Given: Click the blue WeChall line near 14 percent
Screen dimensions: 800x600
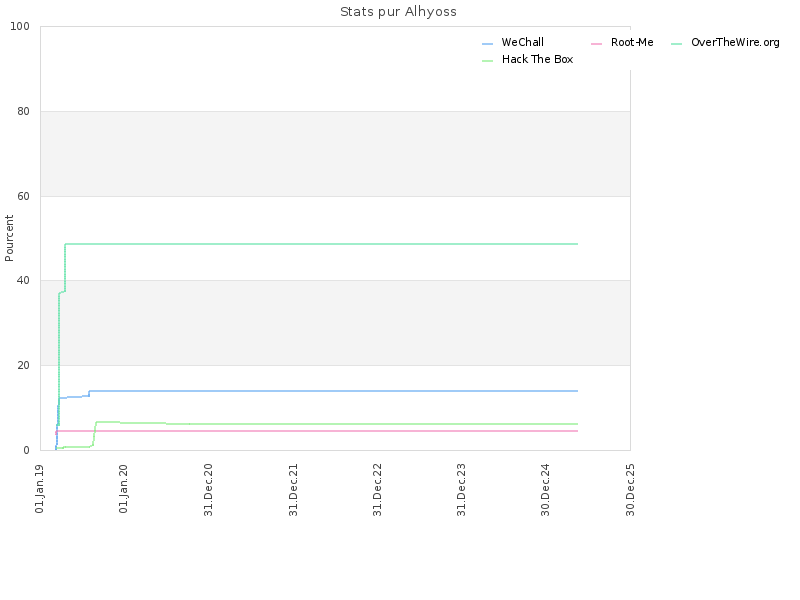Looking at the screenshot, I should click(332, 391).
